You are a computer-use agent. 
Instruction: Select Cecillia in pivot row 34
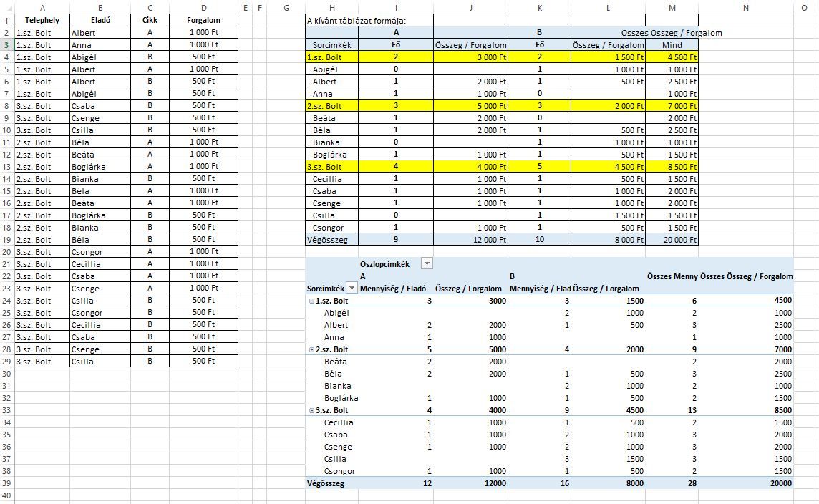[332, 422]
